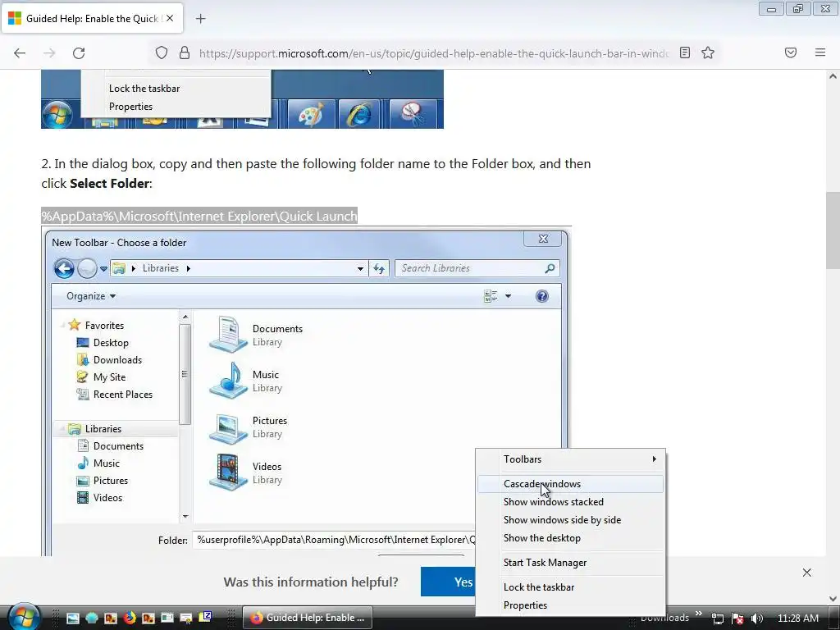The width and height of the screenshot is (840, 630).
Task: Reload the current page
Action: coord(79,53)
